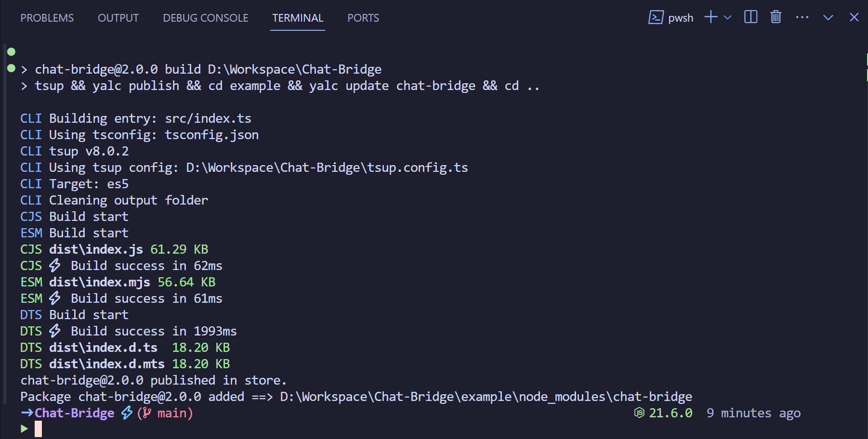
Task: Open the launch profile dropdown arrow
Action: pyautogui.click(x=727, y=18)
